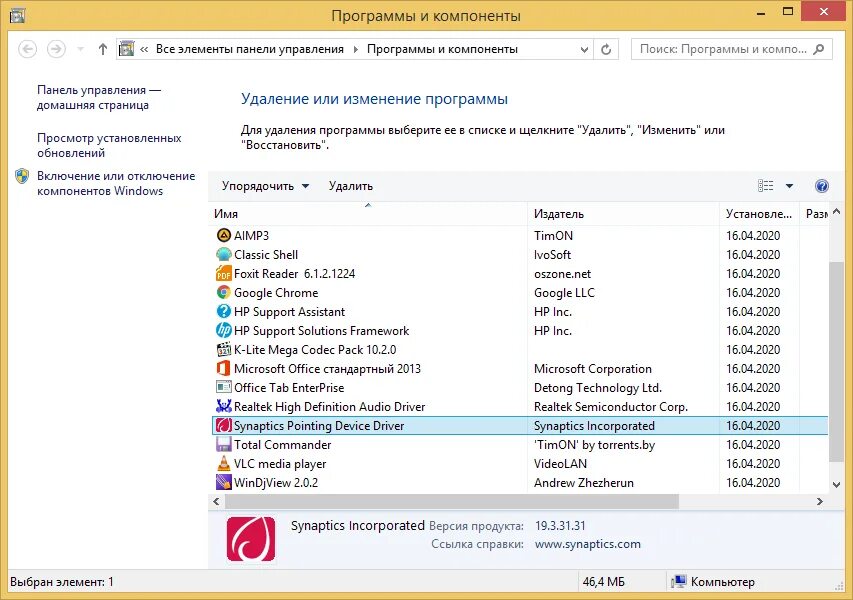The image size is (853, 600).
Task: Open view options dropdown arrow
Action: point(789,186)
